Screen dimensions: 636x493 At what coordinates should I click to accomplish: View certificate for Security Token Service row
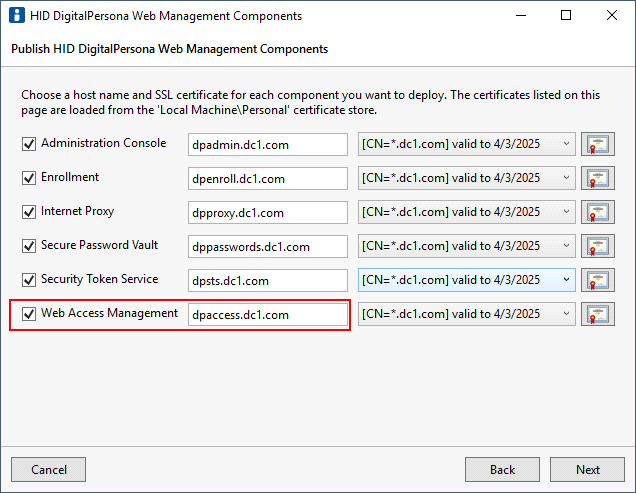tap(597, 280)
